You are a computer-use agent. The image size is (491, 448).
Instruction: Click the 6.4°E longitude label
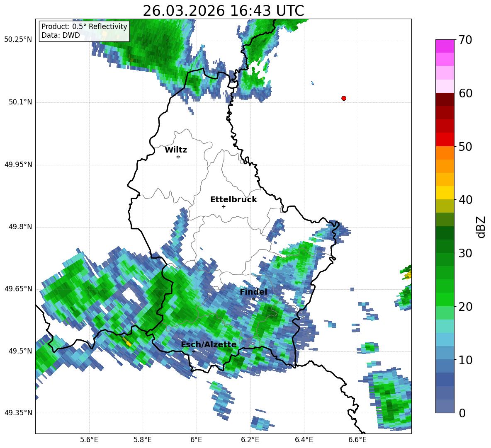tap(304, 440)
